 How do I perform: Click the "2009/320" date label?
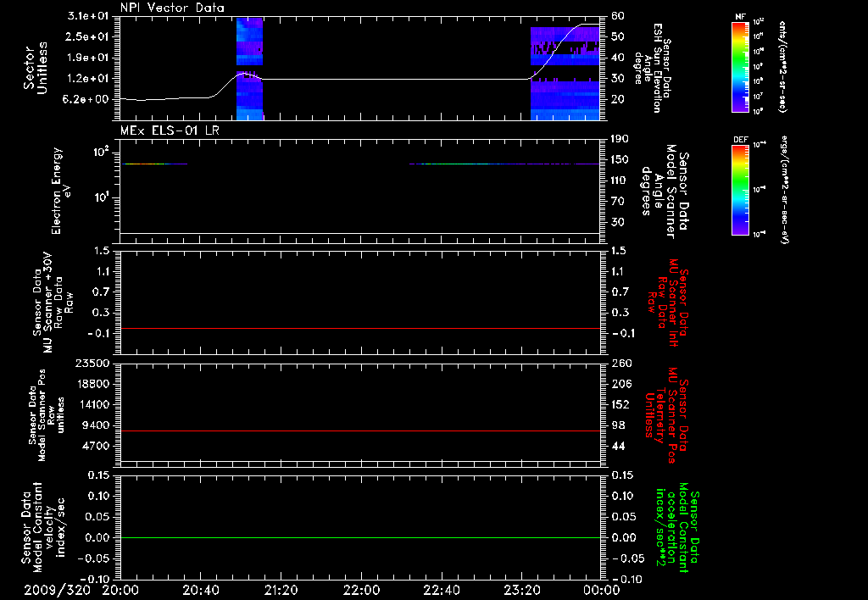coord(57,590)
